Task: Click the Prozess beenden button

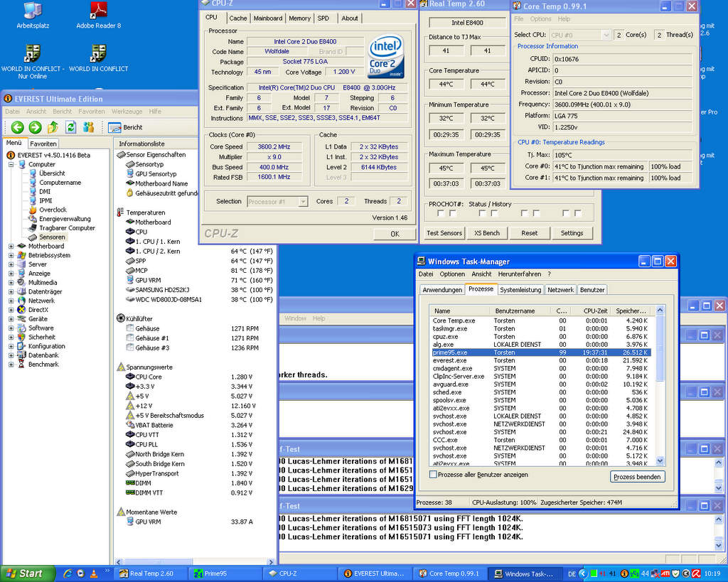Action: 638,477
